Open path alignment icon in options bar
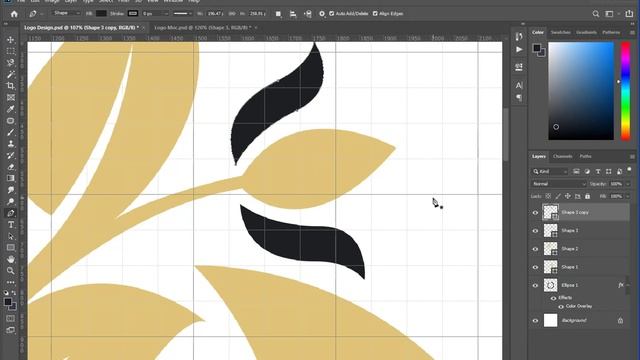640x360 pixels. point(293,14)
